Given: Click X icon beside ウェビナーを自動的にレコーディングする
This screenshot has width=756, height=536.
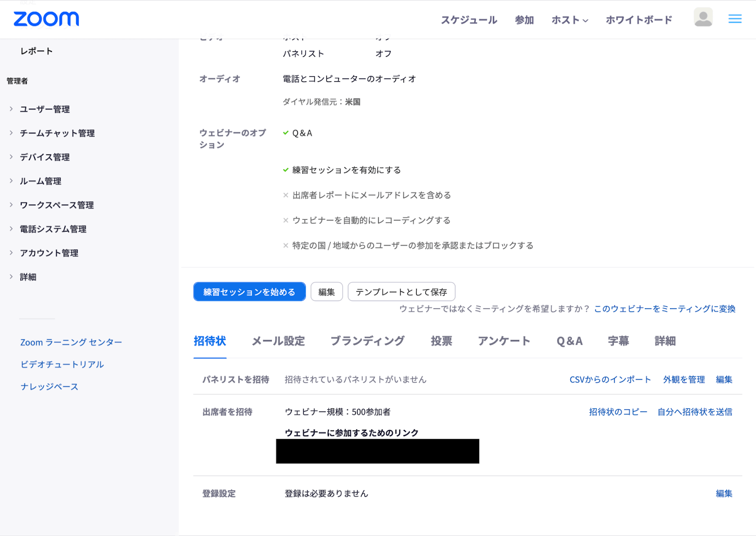Looking at the screenshot, I should click(x=285, y=220).
